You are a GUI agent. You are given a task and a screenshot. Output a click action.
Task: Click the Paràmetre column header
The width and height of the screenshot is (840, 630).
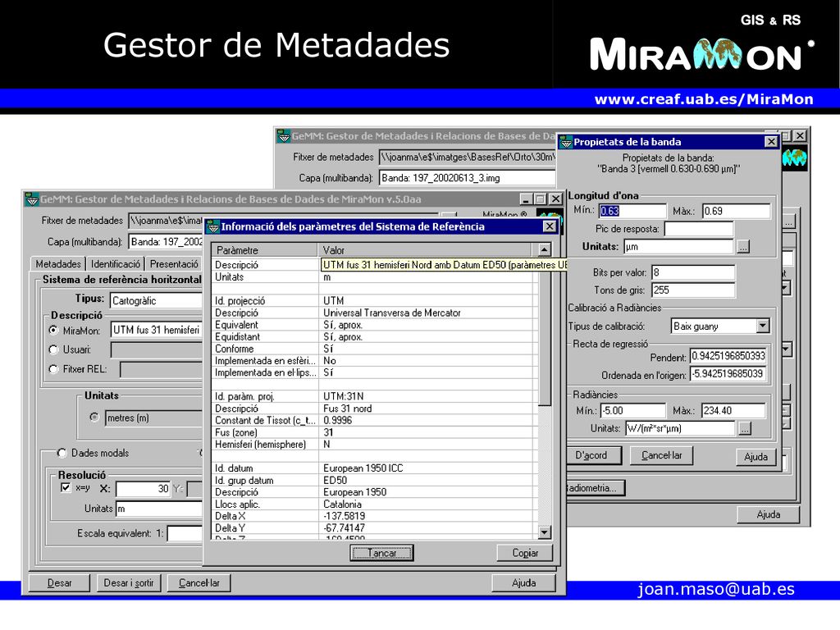click(265, 250)
